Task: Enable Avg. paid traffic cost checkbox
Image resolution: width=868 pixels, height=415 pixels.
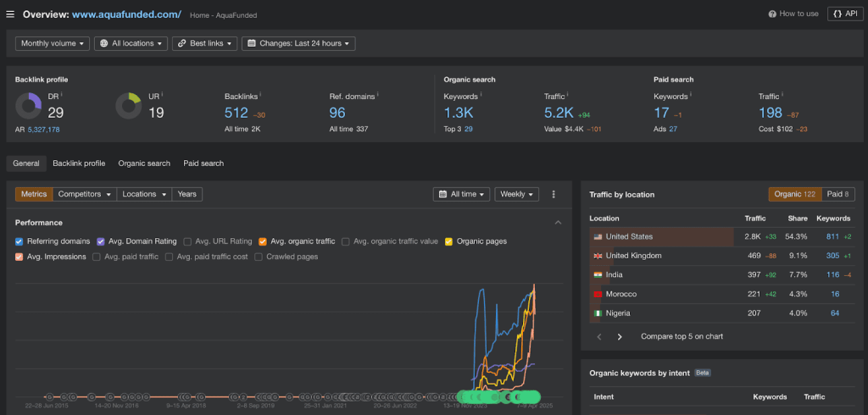Action: coord(169,257)
